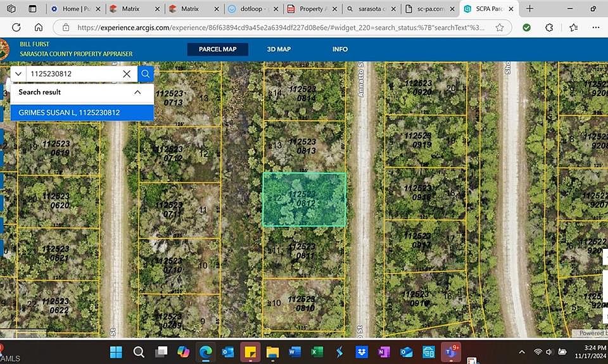Close the dotloop browser tab
608x364 pixels.
275,8
